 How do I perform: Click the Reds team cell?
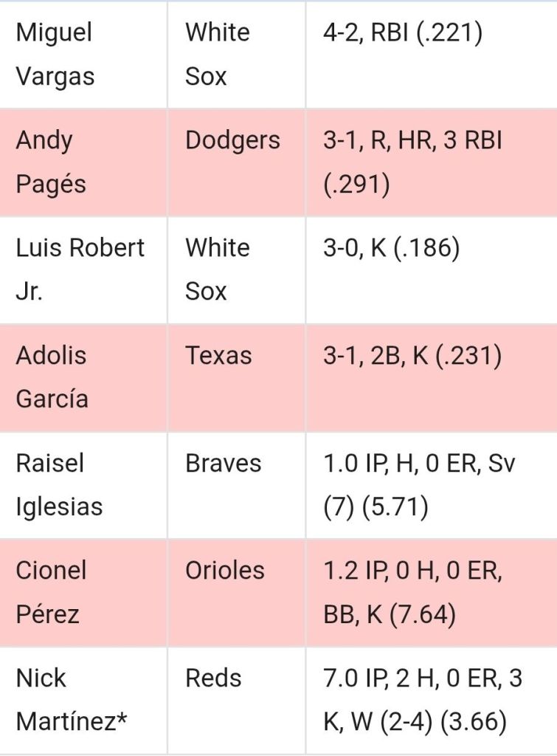click(x=237, y=701)
